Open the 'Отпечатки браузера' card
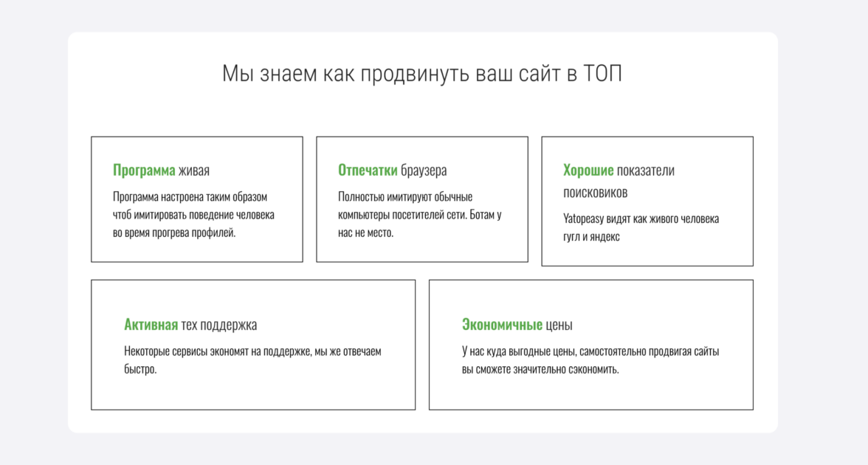This screenshot has width=868, height=465. point(422,199)
